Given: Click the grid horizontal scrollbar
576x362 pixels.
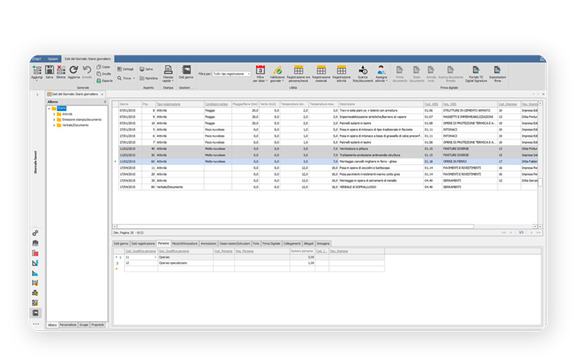Looking at the screenshot, I should point(295,227).
